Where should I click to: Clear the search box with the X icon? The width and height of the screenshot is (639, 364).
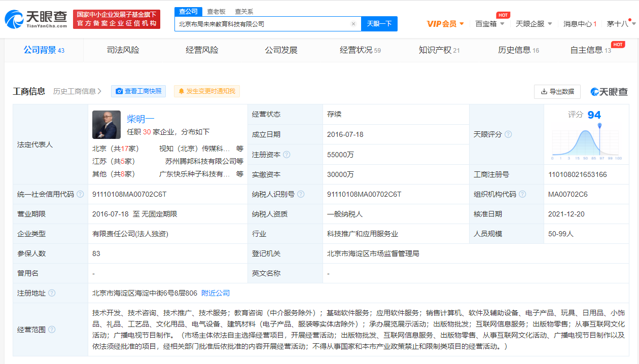(x=353, y=24)
